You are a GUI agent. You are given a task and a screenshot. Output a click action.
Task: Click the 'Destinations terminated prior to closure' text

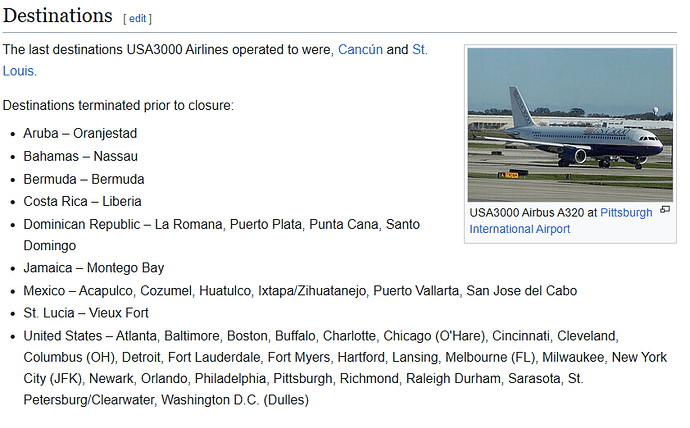tap(118, 105)
